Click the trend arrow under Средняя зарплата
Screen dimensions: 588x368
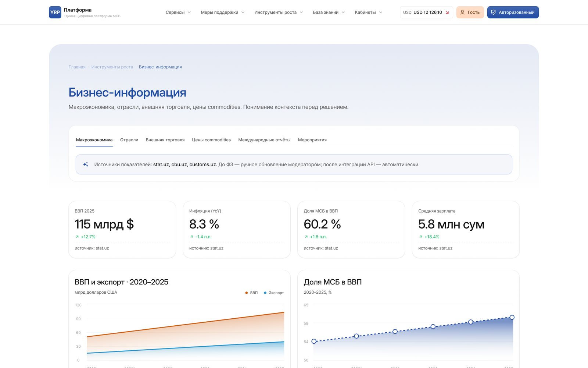click(421, 237)
